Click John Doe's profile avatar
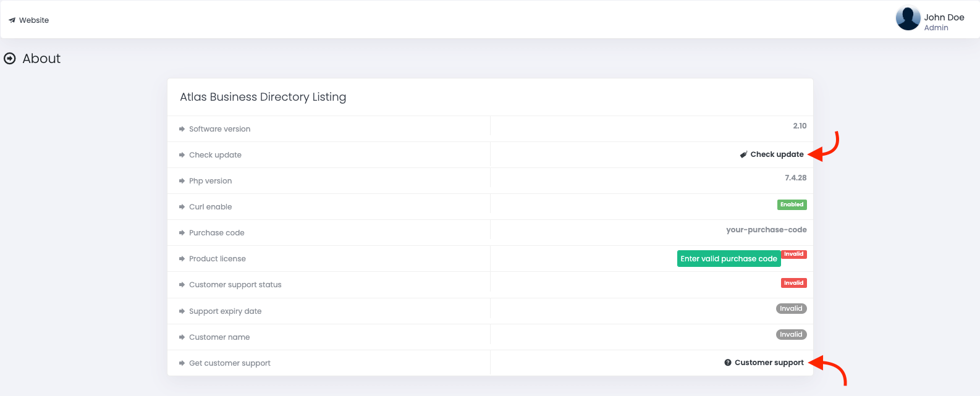This screenshot has height=396, width=980. pos(908,19)
